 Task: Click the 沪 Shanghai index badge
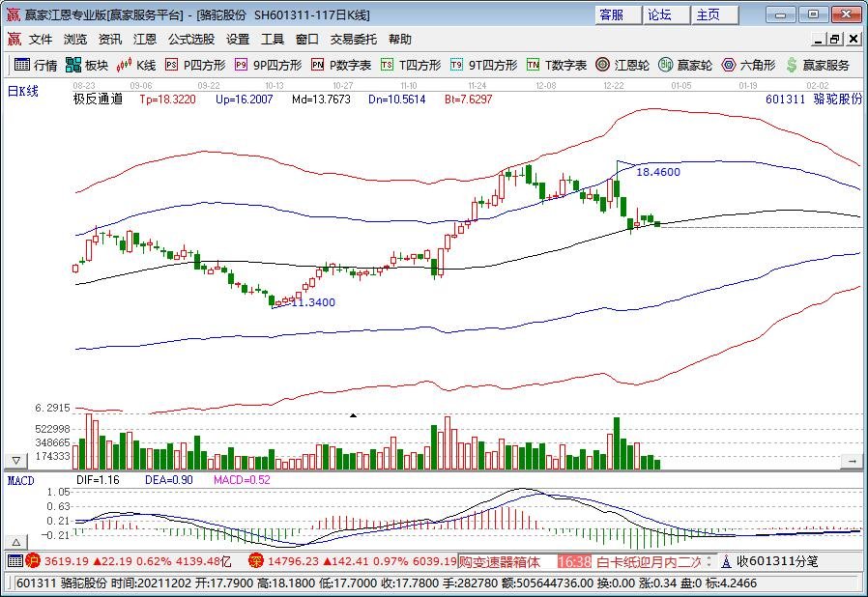coord(33,561)
